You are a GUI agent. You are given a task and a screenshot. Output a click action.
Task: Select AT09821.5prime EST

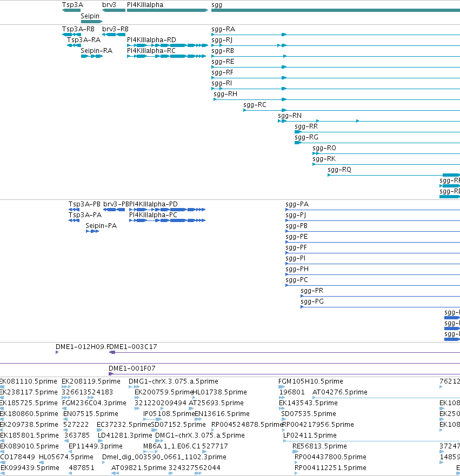pos(115,473)
